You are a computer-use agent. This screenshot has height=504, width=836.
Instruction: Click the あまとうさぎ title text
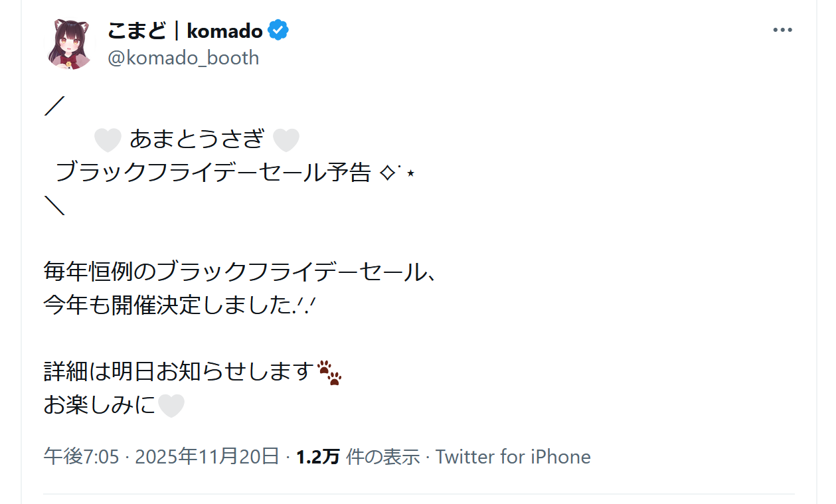click(x=197, y=140)
